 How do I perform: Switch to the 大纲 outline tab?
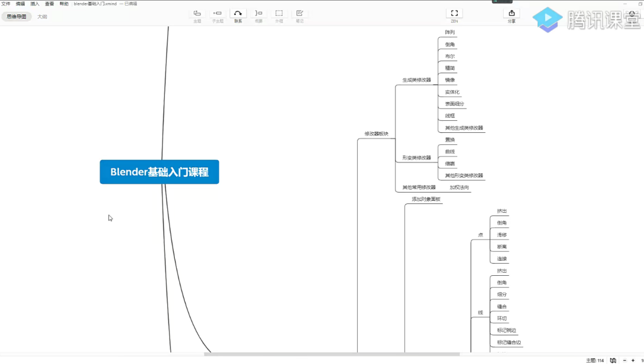click(x=42, y=16)
